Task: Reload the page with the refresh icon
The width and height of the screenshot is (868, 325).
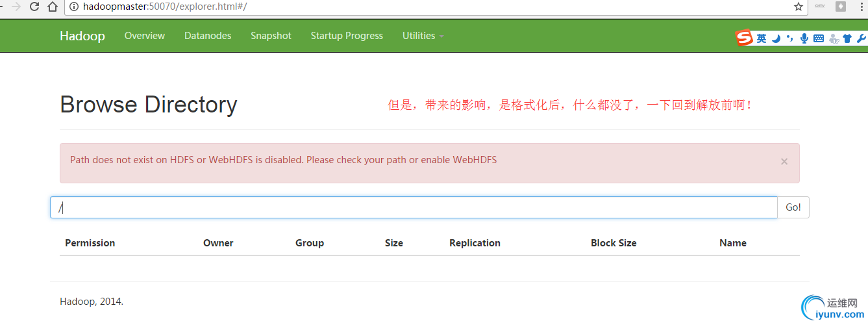Action: point(34,6)
